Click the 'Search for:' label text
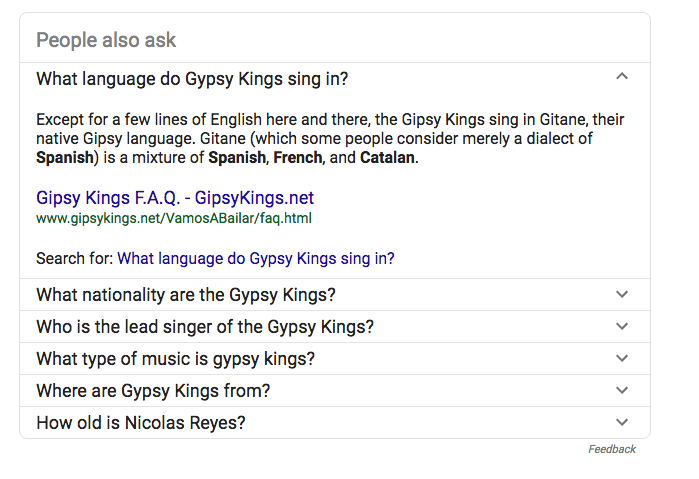Viewport: 699px width, 479px height. tap(75, 258)
